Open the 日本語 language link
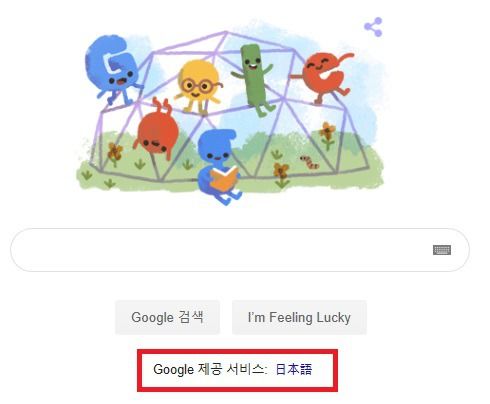Viewport: 490px width, 404px height. tap(294, 369)
